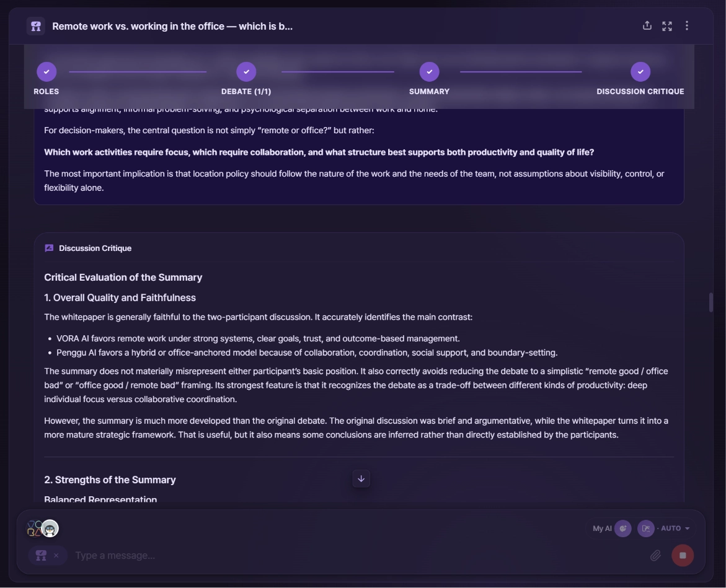This screenshot has width=726, height=588.
Task: Open the AUTO mode dropdown arrow
Action: [x=687, y=529]
